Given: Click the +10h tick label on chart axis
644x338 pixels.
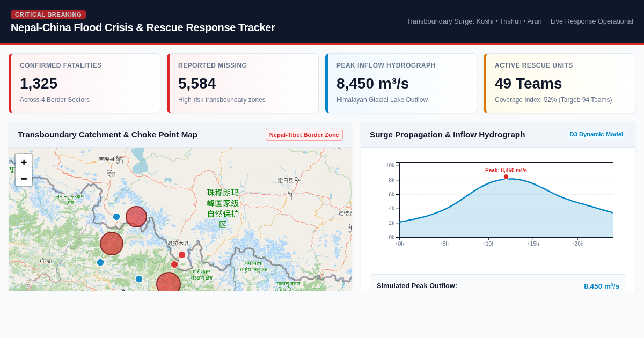Looking at the screenshot, I should (x=488, y=244).
